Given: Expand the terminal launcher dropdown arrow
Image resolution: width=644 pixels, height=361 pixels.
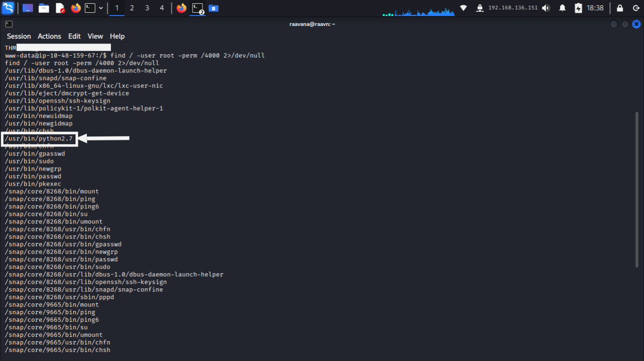Looking at the screenshot, I should [x=101, y=8].
